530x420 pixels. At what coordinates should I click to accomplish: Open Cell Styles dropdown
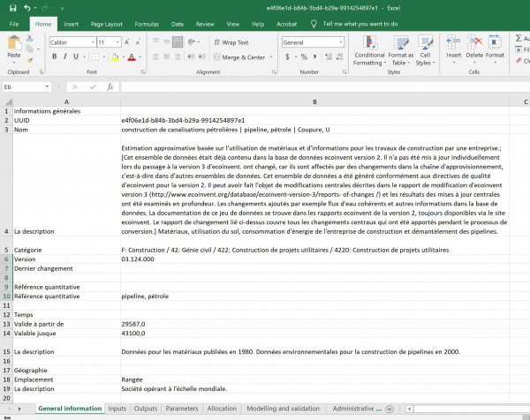click(x=425, y=50)
